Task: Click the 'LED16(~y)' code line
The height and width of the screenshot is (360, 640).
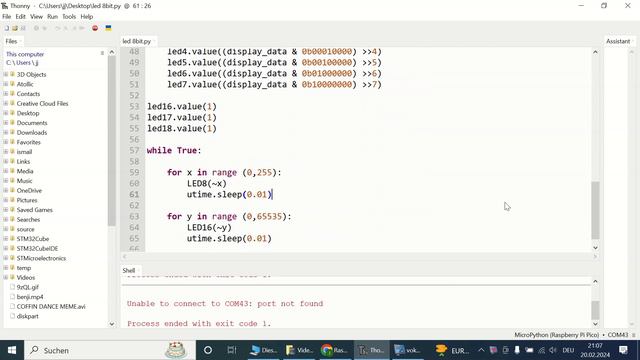Action: (209, 227)
